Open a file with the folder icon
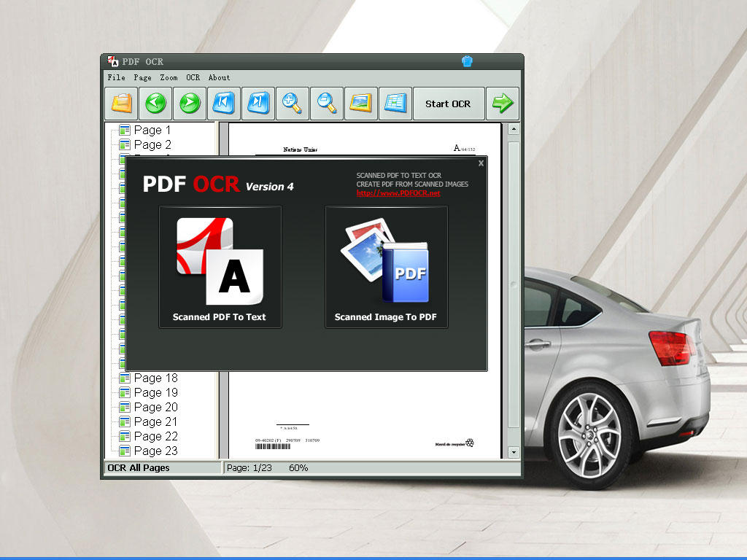Image resolution: width=747 pixels, height=560 pixels. pos(122,104)
